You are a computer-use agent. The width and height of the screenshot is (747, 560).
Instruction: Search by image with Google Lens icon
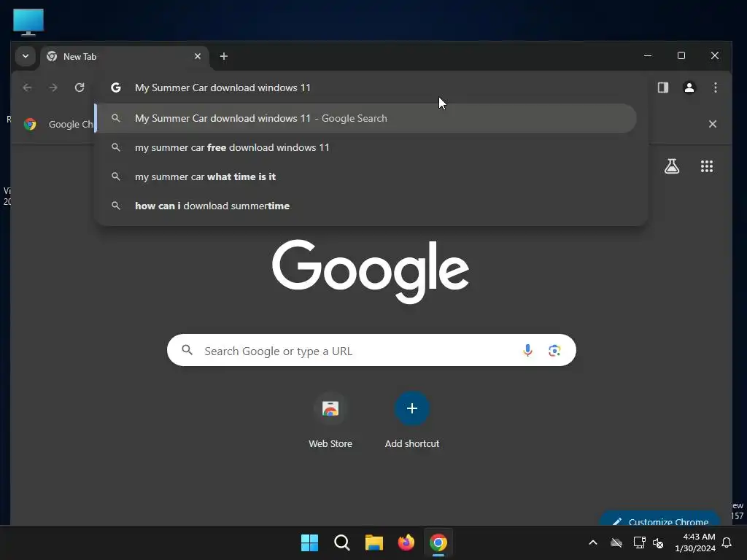[554, 351]
